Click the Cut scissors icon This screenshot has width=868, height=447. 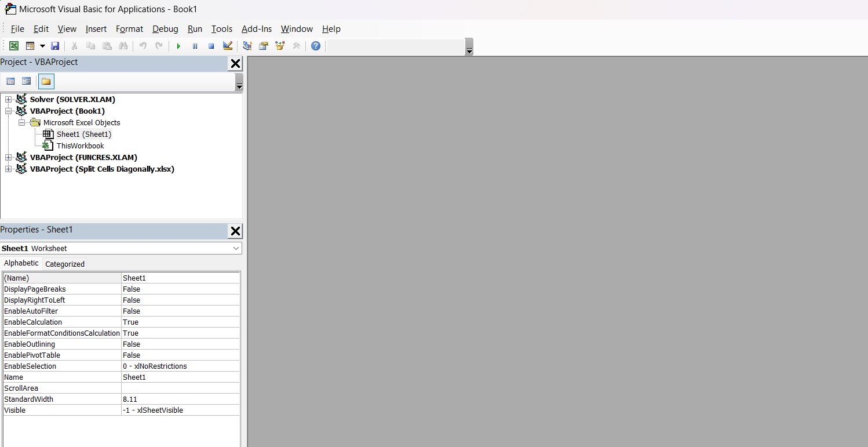pyautogui.click(x=74, y=46)
